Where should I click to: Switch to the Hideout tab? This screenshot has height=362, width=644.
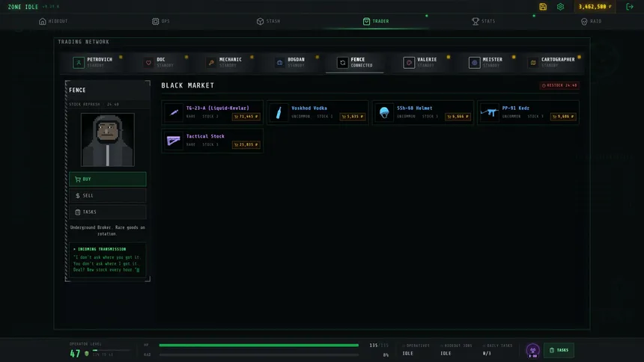point(53,22)
